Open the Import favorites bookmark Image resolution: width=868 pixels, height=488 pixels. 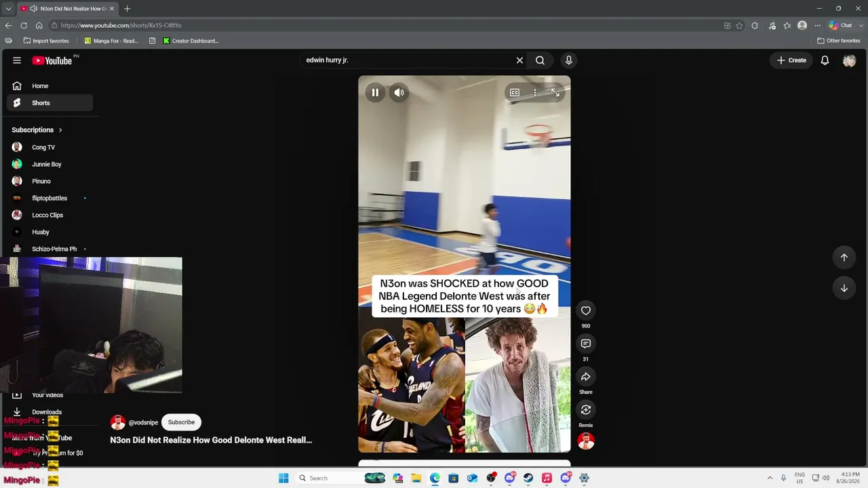point(46,41)
